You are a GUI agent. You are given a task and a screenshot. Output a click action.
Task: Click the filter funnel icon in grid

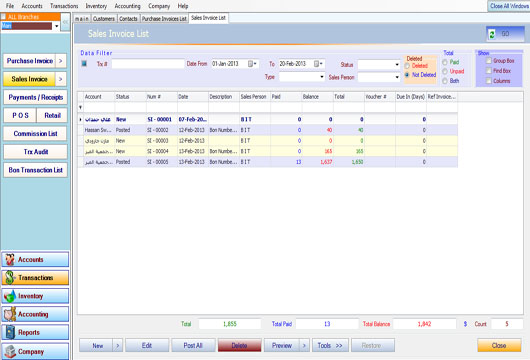pyautogui.click(x=80, y=107)
